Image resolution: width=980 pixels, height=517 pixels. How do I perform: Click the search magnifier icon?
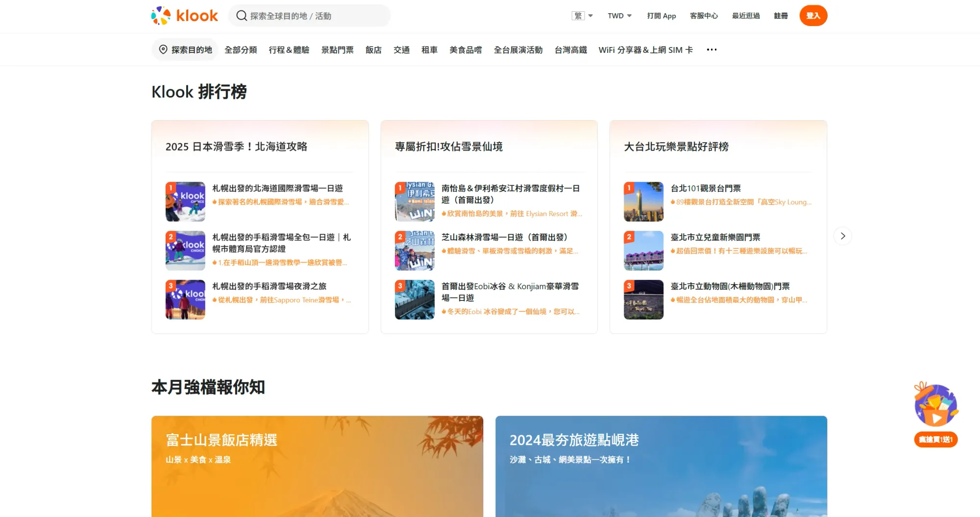241,16
